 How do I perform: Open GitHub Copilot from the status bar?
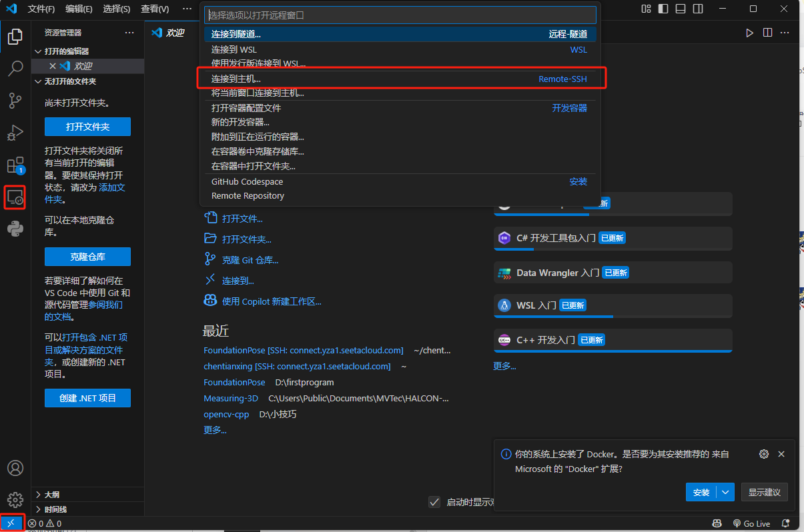tap(717, 523)
